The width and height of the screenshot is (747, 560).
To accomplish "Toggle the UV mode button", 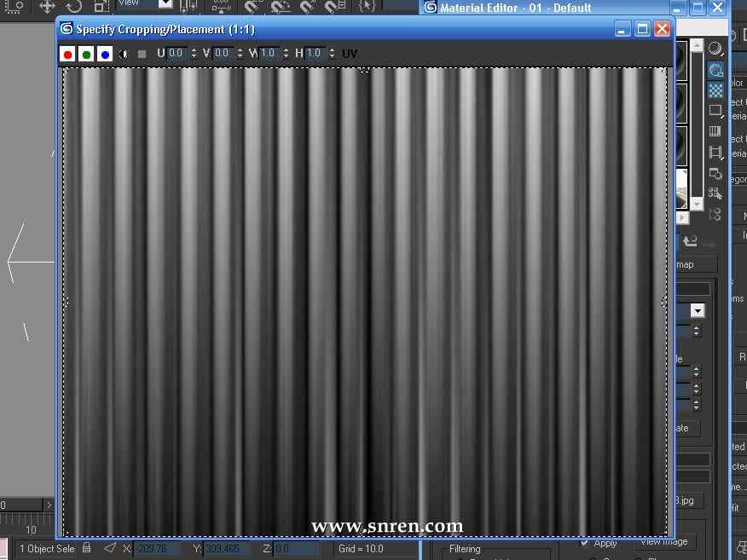I will pos(350,54).
